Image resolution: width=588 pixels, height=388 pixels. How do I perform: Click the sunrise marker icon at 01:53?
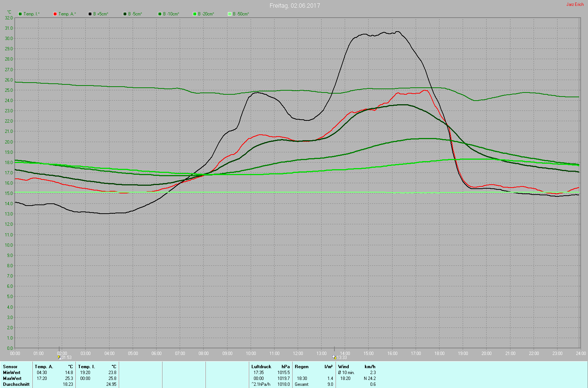(x=59, y=357)
